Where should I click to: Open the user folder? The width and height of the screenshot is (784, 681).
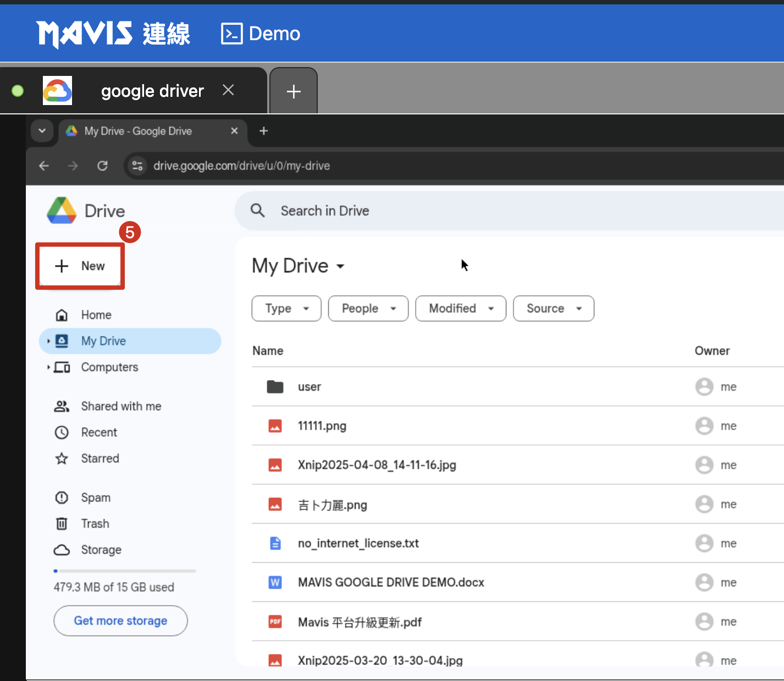click(x=309, y=387)
